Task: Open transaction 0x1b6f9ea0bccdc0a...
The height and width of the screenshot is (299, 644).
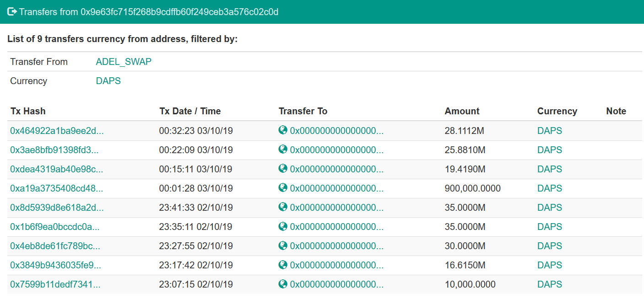Action: [55, 227]
